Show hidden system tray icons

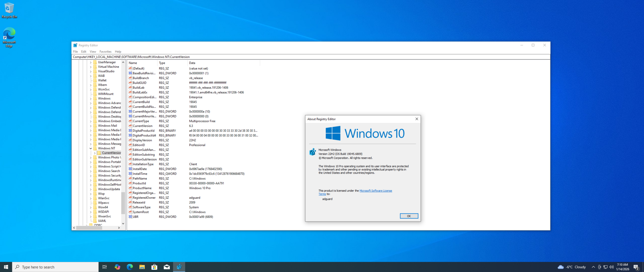point(593,267)
